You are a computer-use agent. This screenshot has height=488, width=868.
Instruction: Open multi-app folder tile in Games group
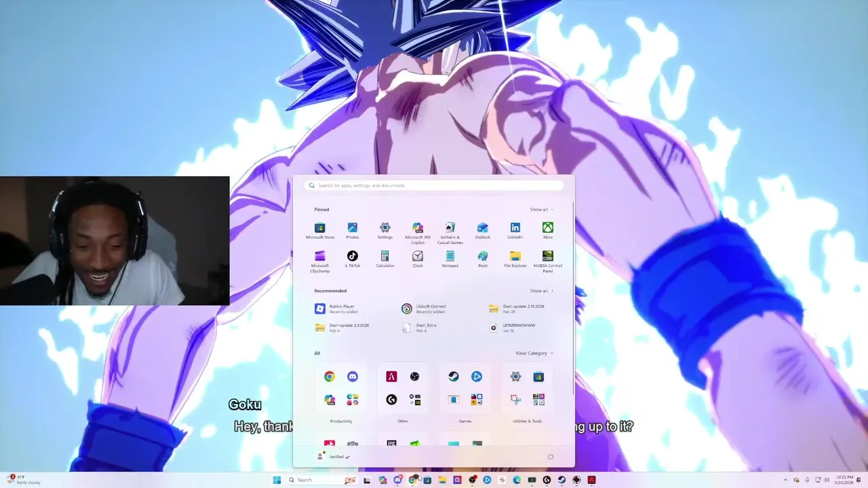pos(477,399)
